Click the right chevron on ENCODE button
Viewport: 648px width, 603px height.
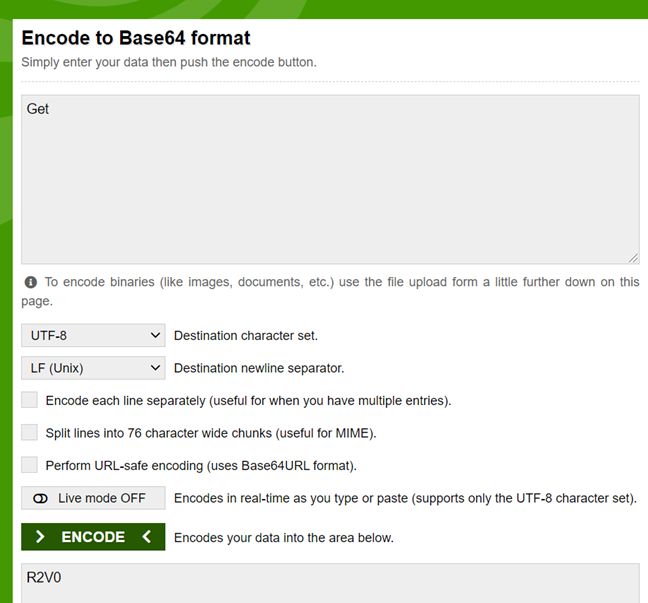point(40,537)
